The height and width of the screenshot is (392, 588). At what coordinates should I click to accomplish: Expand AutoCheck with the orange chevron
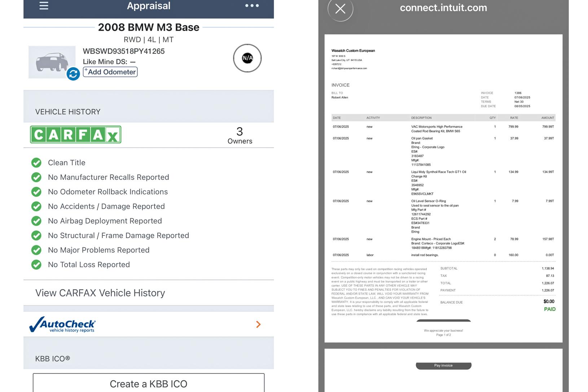[x=258, y=324]
